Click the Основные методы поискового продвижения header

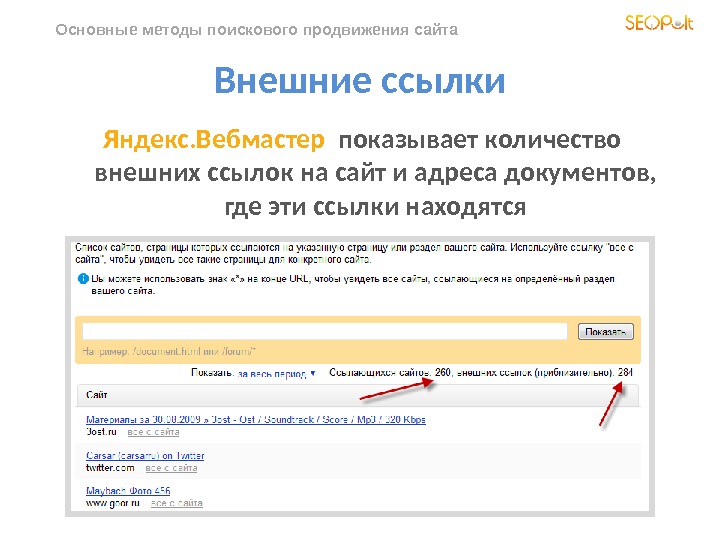tap(256, 30)
